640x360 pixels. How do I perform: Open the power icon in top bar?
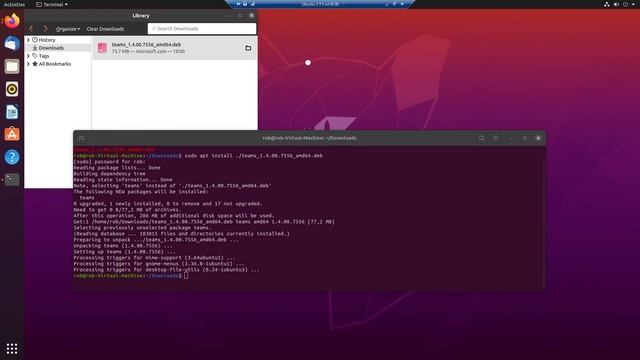tap(625, 4)
